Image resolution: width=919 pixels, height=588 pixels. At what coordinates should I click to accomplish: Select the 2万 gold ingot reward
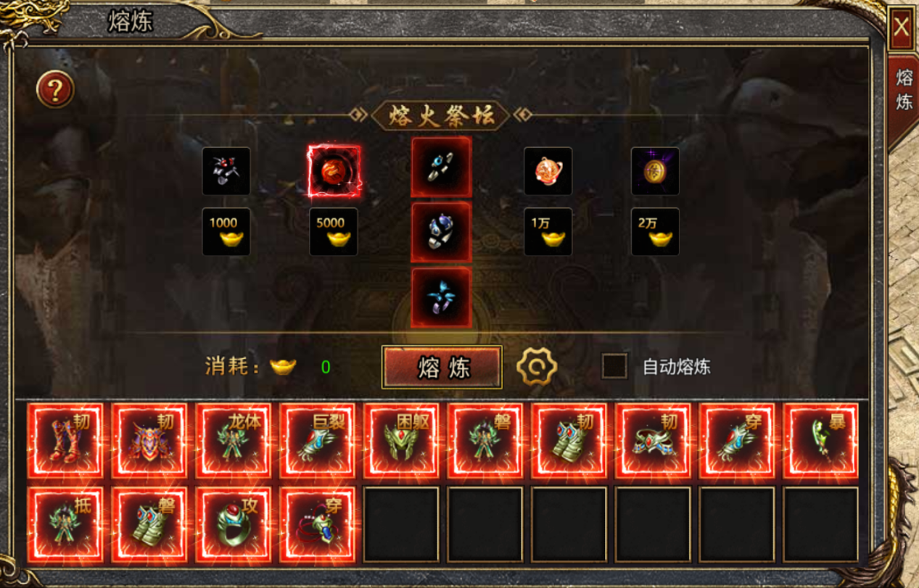pyautogui.click(x=655, y=232)
